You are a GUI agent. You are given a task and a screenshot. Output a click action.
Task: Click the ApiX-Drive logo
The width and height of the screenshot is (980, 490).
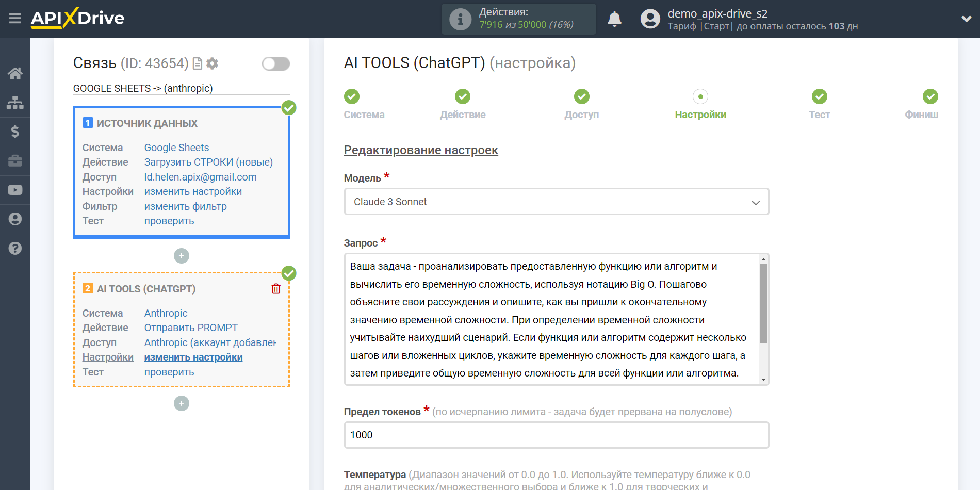click(77, 18)
